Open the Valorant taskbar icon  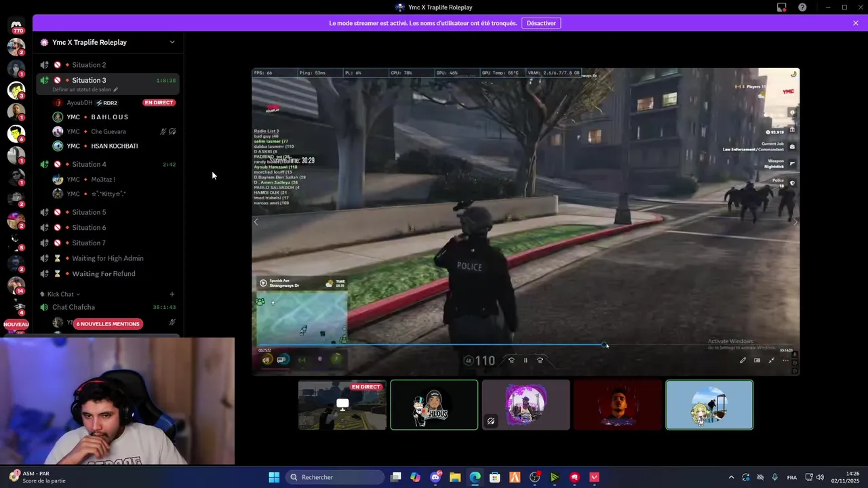(595, 477)
